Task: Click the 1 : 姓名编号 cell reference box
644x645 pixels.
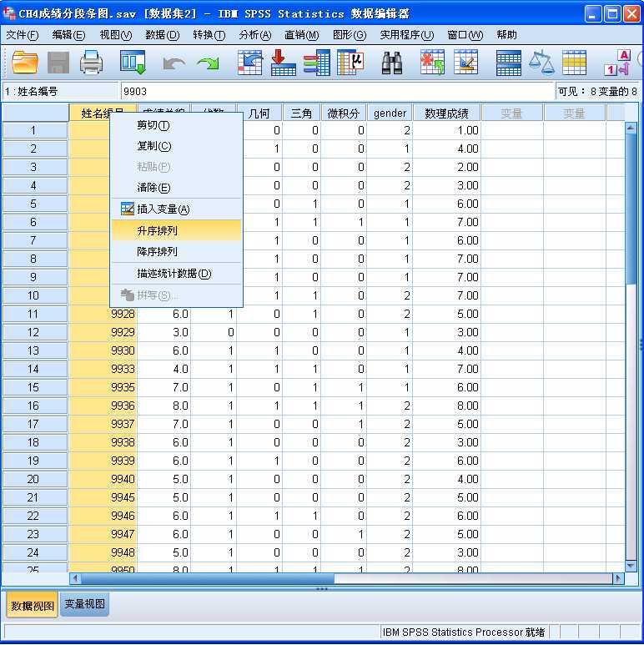Action: (x=60, y=91)
